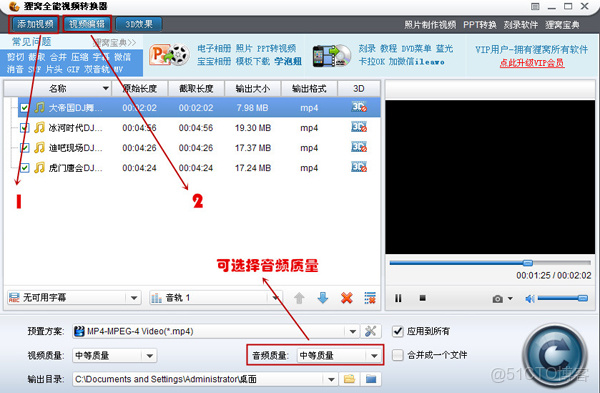Click the 3D icon in the 迪吧现场DJ row
The height and width of the screenshot is (393, 600).
(x=359, y=147)
